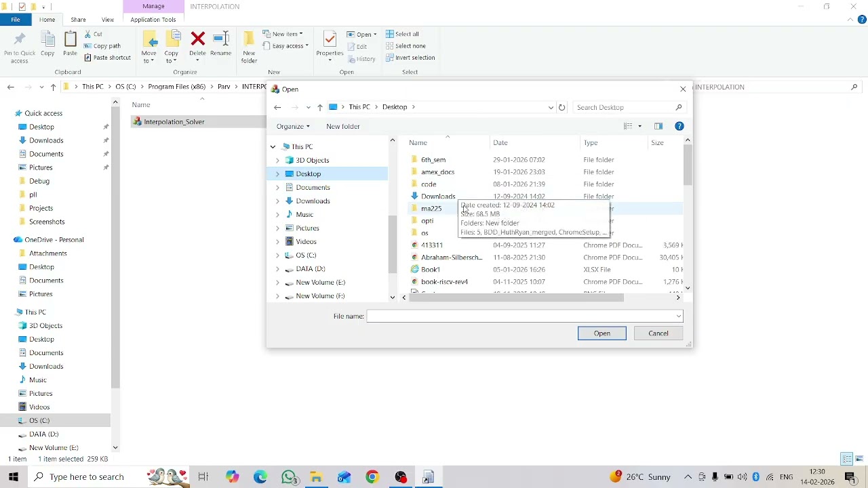Open Microsoft Edge from taskbar

(260, 477)
